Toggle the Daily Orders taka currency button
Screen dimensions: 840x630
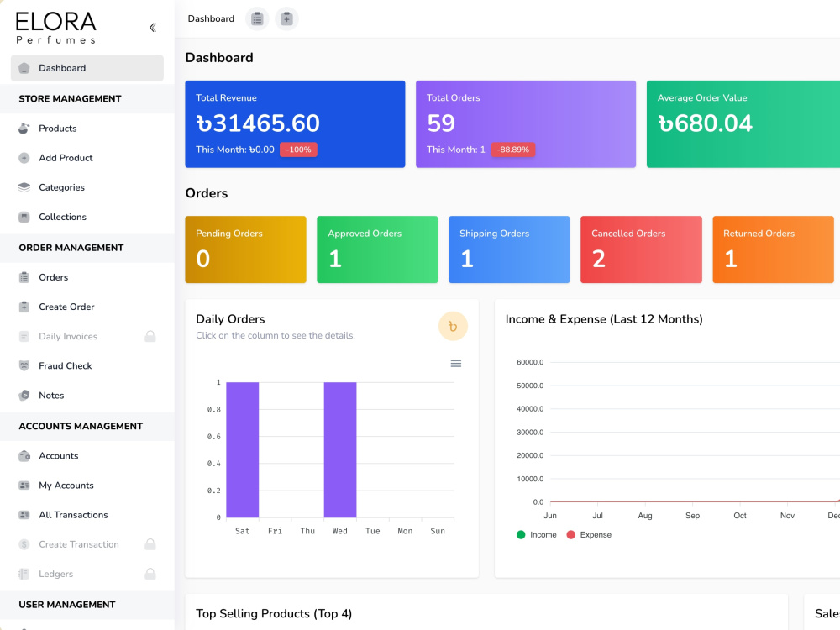pos(453,326)
